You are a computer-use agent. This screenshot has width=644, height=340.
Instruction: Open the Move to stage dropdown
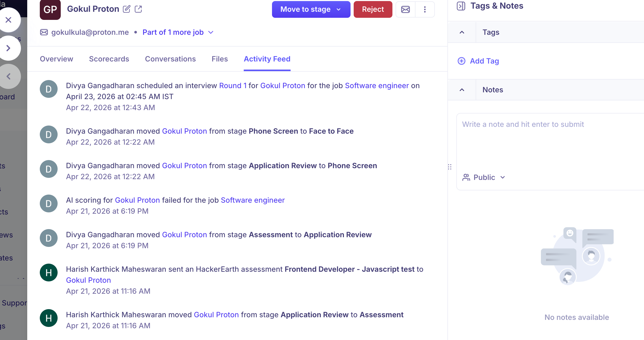tap(311, 9)
